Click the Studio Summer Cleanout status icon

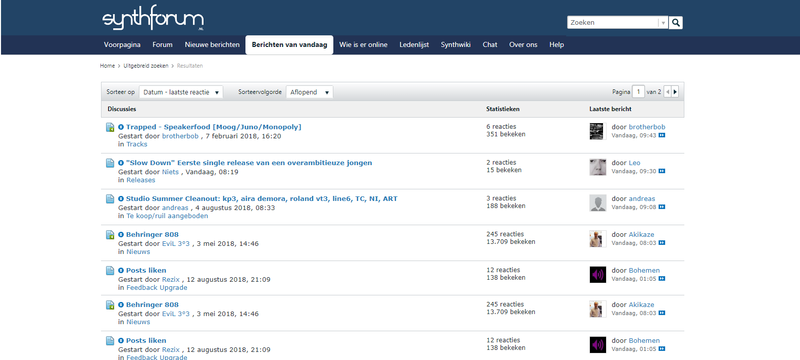click(x=110, y=199)
